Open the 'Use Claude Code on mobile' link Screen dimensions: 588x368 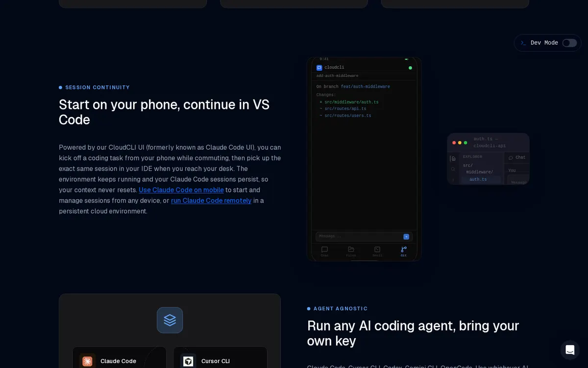pyautogui.click(x=181, y=190)
